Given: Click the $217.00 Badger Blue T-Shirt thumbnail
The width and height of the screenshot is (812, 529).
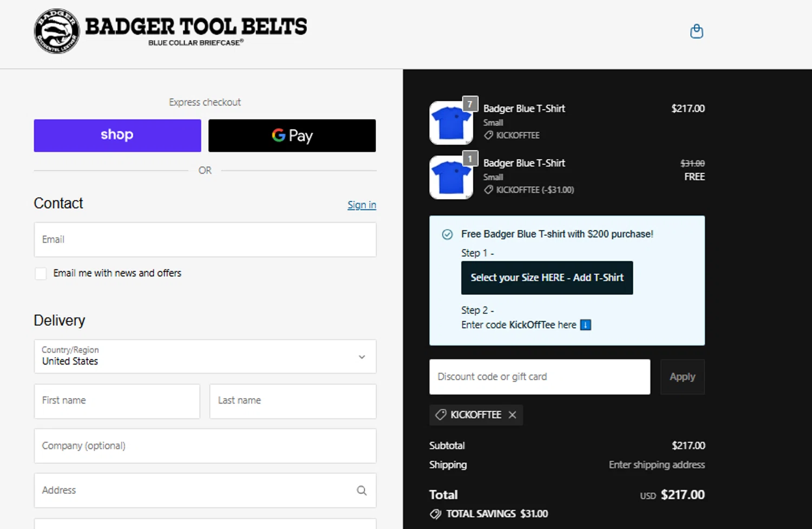Looking at the screenshot, I should pyautogui.click(x=451, y=123).
